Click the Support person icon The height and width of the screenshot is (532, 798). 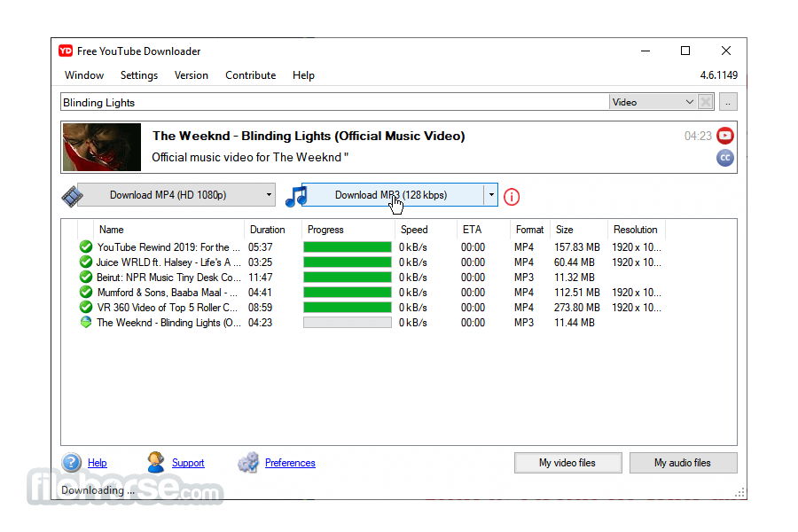click(x=155, y=462)
